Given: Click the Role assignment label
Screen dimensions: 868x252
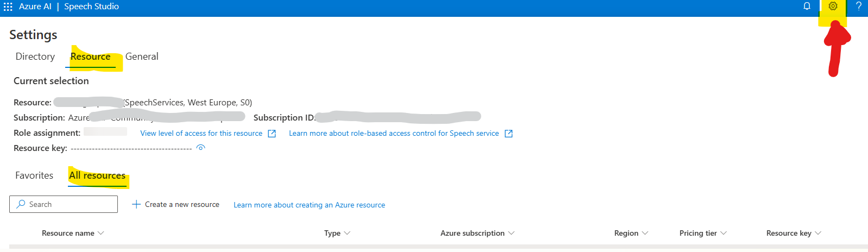Looking at the screenshot, I should click(47, 133).
